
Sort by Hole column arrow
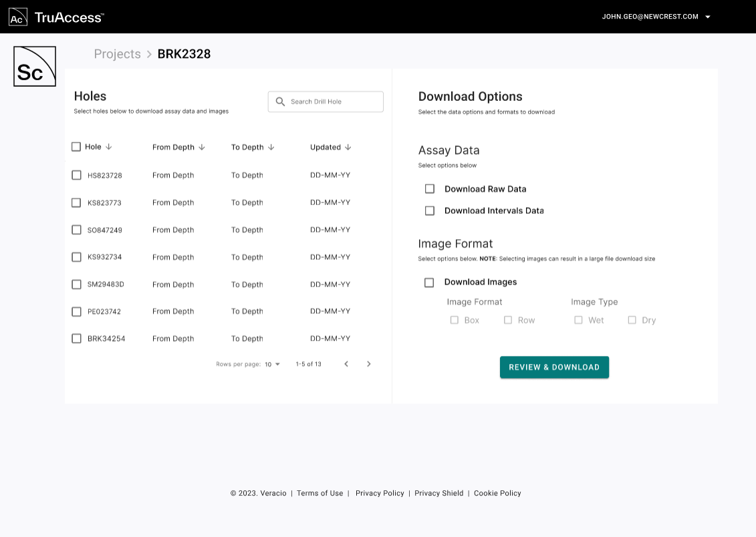109,147
